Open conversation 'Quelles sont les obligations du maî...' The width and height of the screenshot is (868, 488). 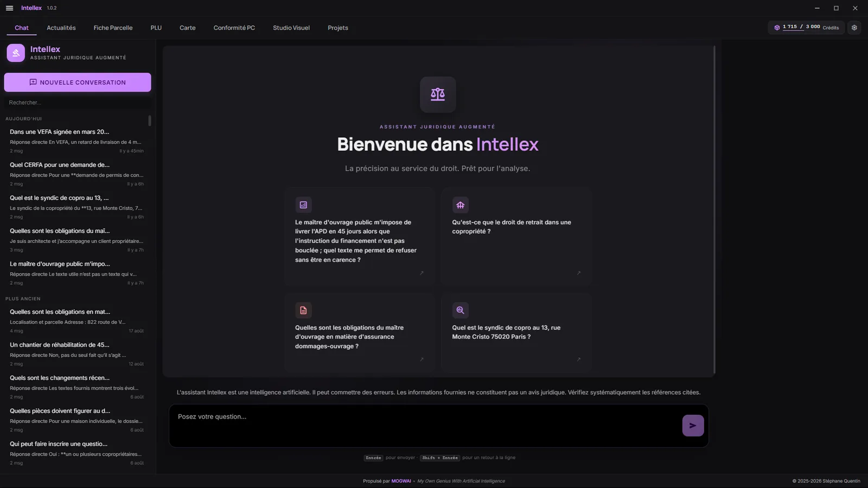(x=76, y=240)
